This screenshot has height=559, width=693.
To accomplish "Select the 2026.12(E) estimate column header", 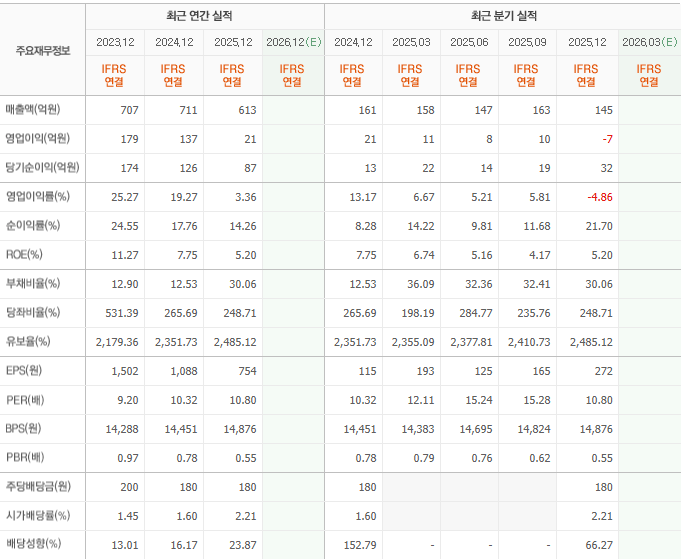I will tap(293, 42).
